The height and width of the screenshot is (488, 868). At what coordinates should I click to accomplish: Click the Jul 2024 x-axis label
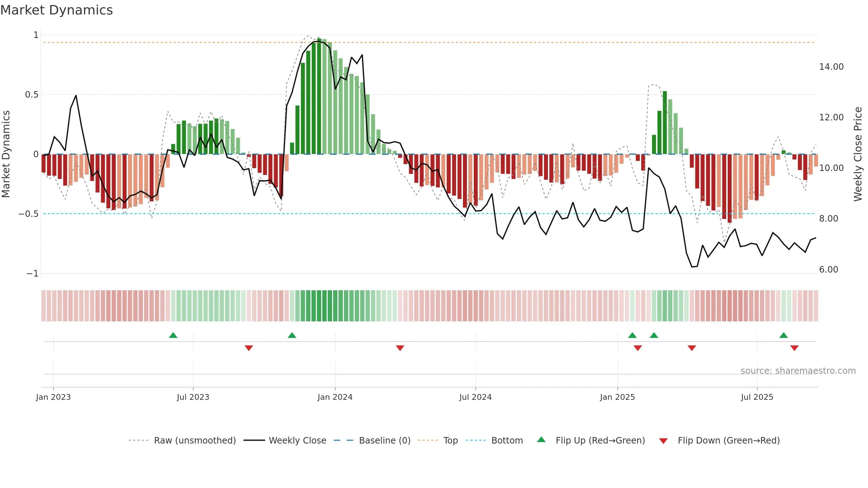click(x=476, y=397)
